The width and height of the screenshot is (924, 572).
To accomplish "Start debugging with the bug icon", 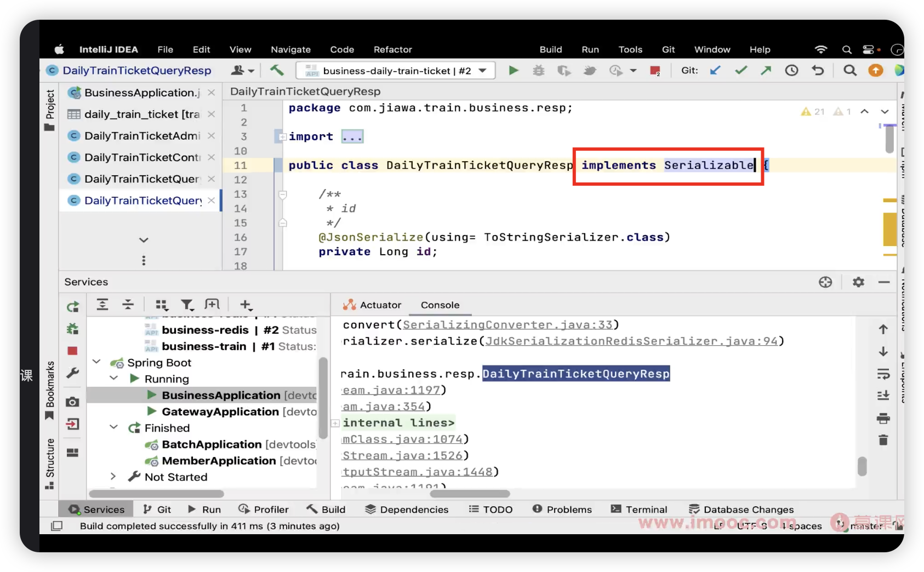I will [x=539, y=71].
